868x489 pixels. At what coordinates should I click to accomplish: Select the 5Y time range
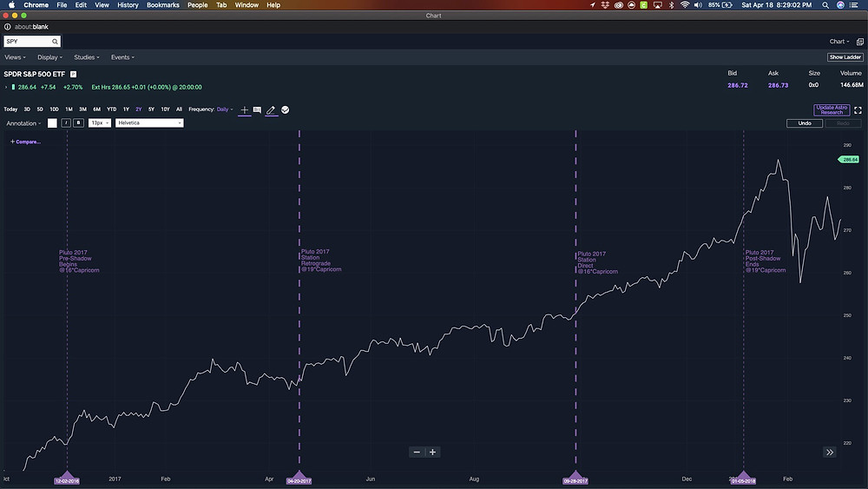click(x=151, y=109)
